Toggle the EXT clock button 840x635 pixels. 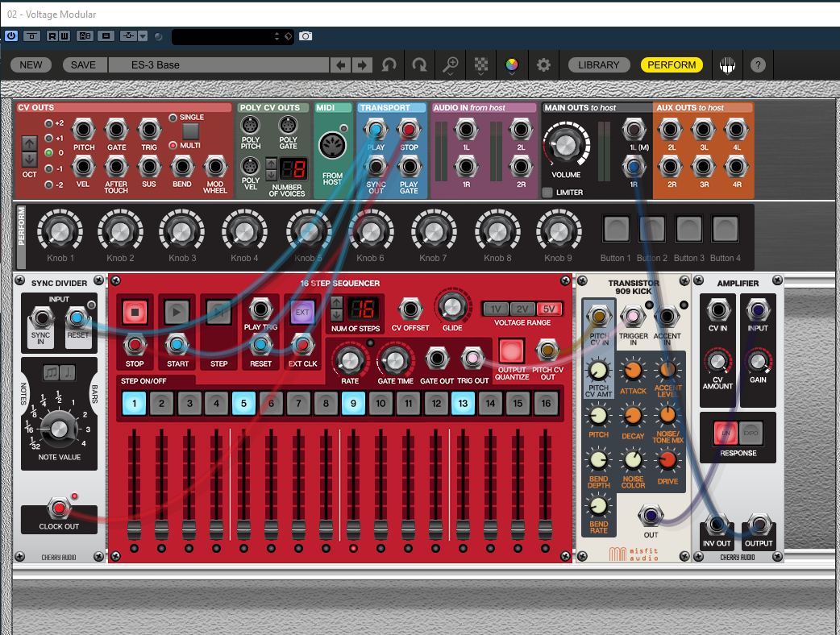[302, 312]
